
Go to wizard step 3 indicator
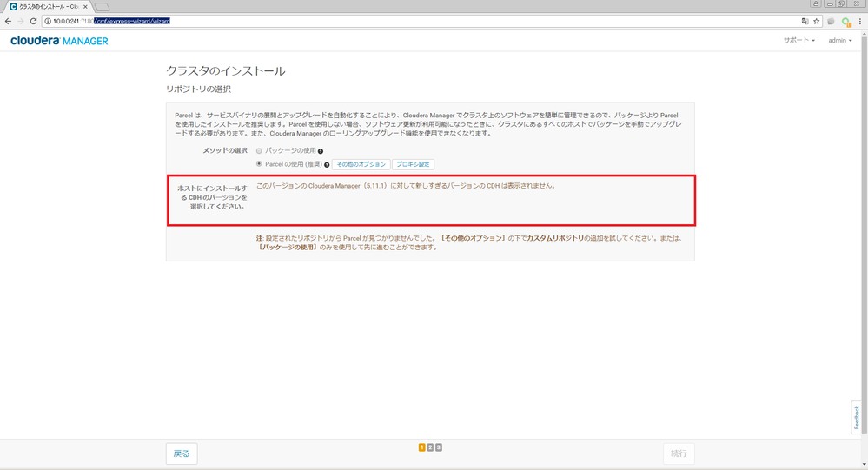439,447
